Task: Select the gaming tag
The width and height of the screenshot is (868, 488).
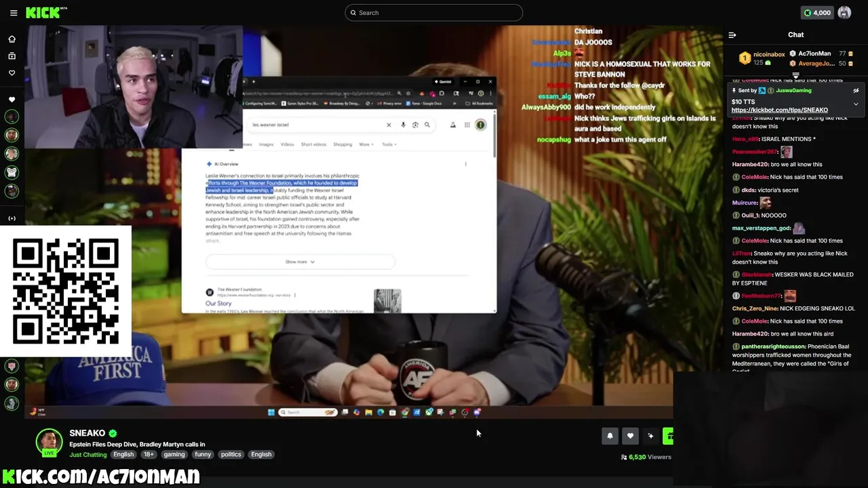Action: (x=174, y=454)
